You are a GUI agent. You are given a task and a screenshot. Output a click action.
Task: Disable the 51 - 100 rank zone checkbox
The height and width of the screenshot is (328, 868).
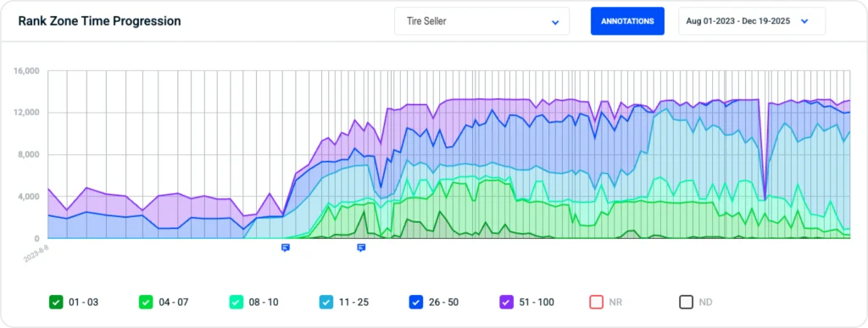[506, 302]
